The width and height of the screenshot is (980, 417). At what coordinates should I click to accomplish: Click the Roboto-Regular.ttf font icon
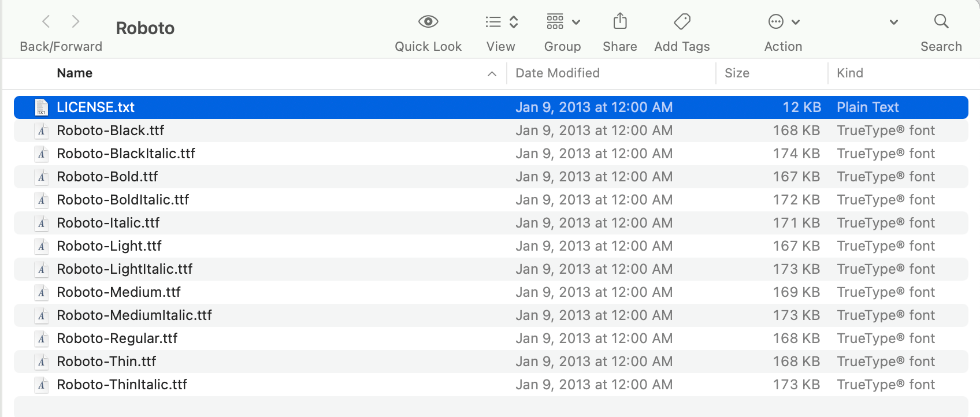click(x=42, y=338)
